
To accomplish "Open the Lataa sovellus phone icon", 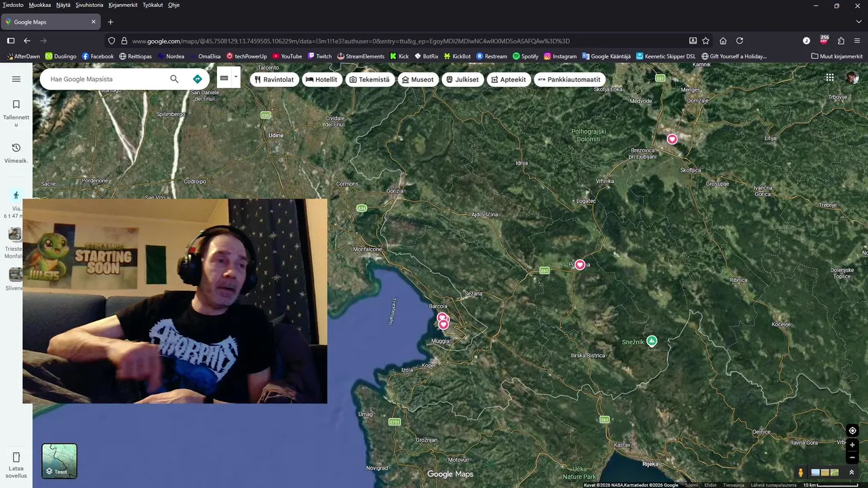I will pos(16,457).
